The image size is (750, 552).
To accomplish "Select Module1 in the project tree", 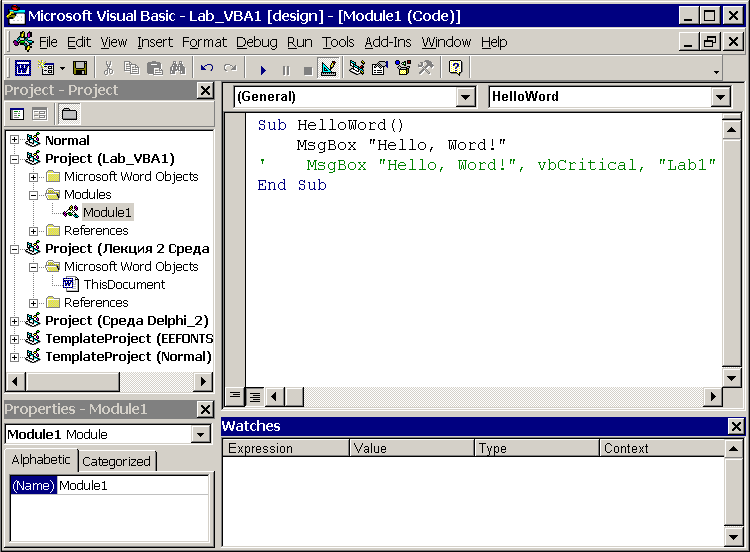I will tap(107, 212).
